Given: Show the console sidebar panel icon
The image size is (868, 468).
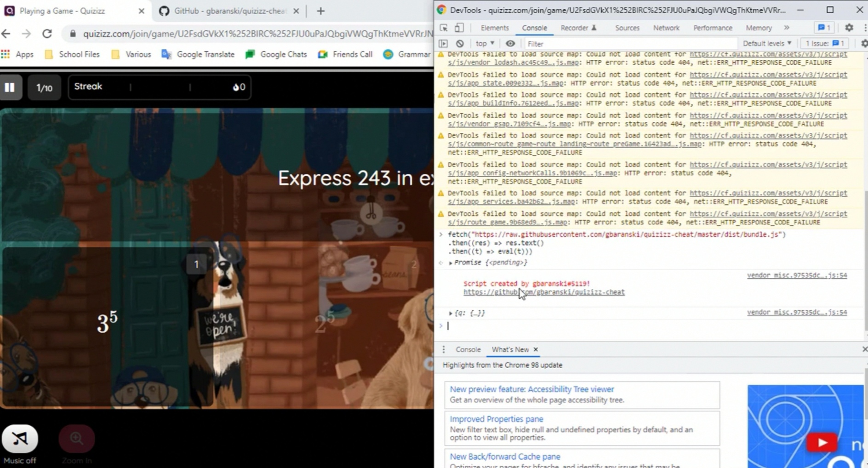Looking at the screenshot, I should click(443, 44).
